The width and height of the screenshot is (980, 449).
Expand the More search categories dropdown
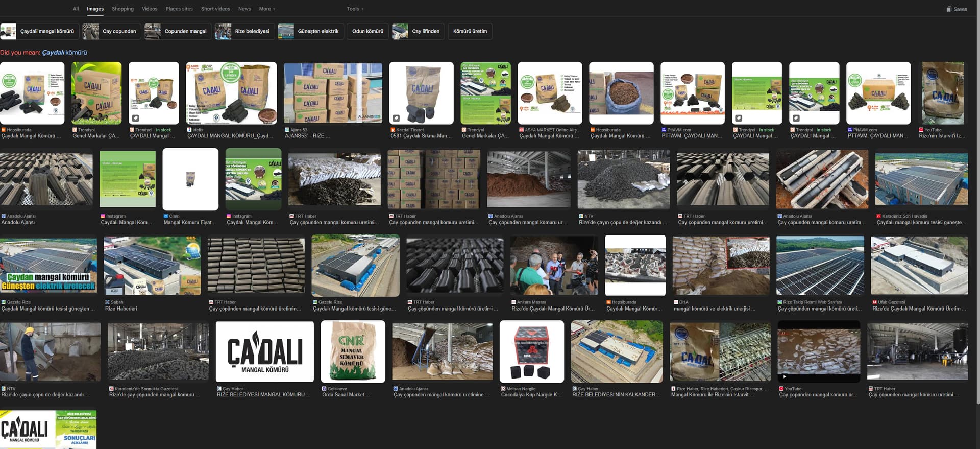267,9
